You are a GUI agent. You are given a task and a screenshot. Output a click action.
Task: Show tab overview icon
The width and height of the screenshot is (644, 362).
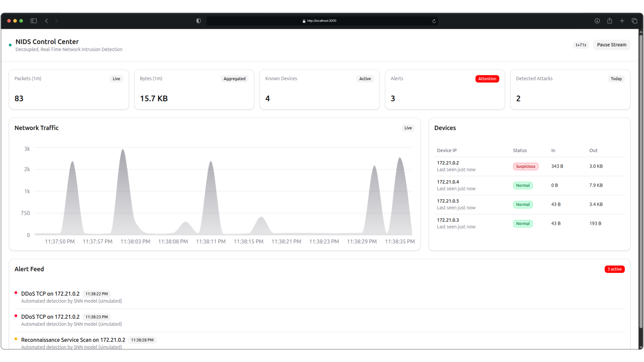click(x=634, y=21)
